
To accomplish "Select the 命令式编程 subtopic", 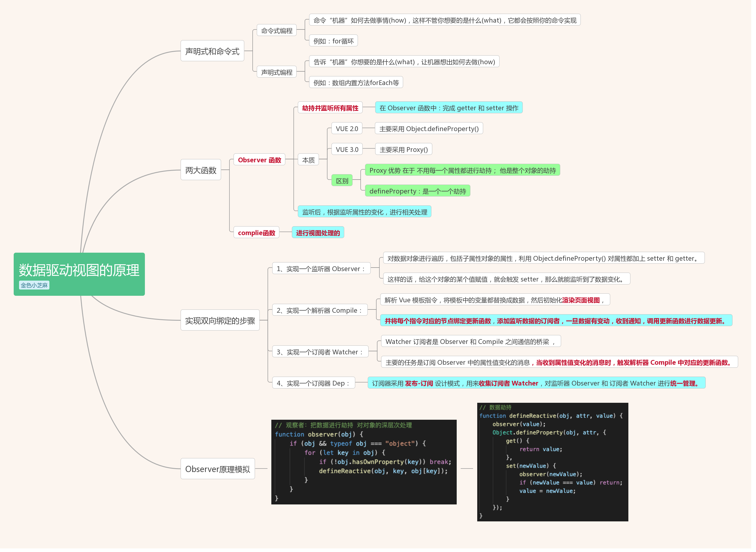I will point(276,31).
